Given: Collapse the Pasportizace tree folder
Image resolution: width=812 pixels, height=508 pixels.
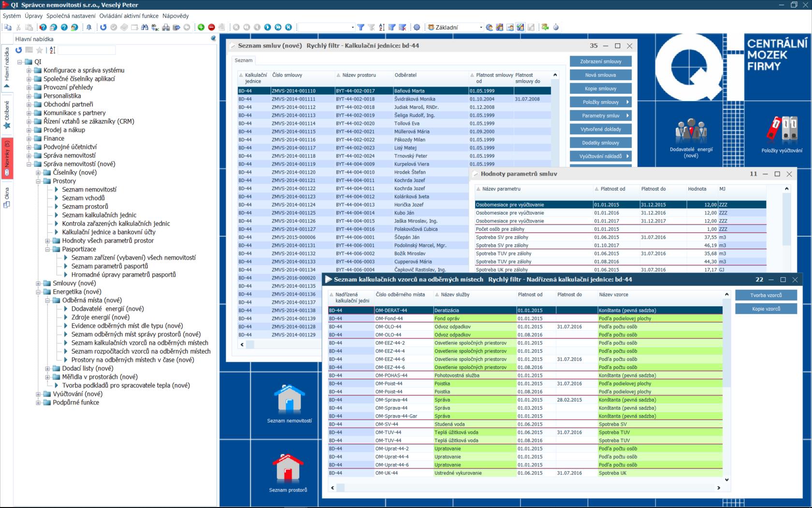Looking at the screenshot, I should 47,249.
